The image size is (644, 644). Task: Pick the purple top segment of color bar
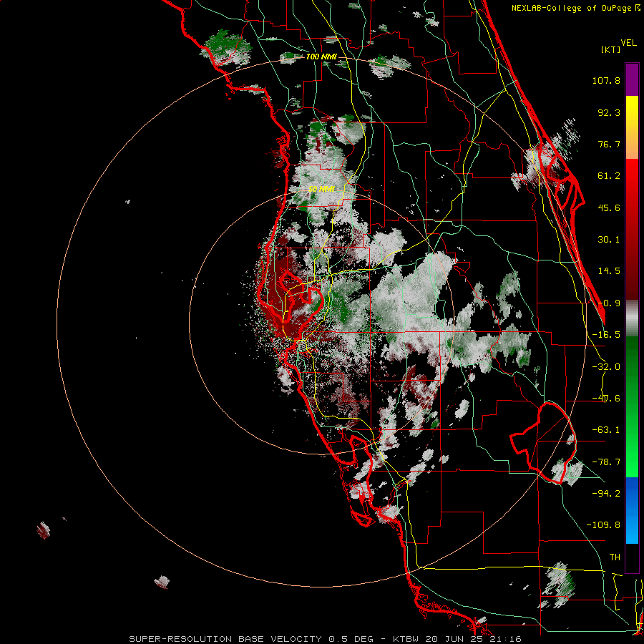[632, 79]
